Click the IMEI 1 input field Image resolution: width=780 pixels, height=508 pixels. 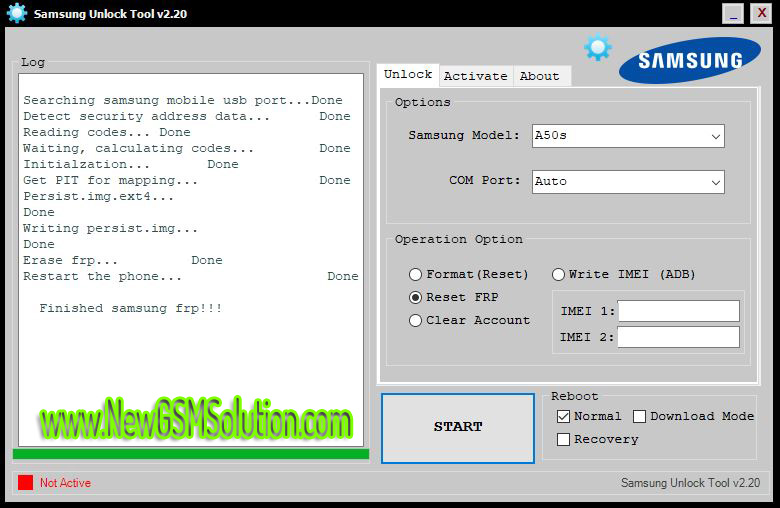pyautogui.click(x=679, y=311)
